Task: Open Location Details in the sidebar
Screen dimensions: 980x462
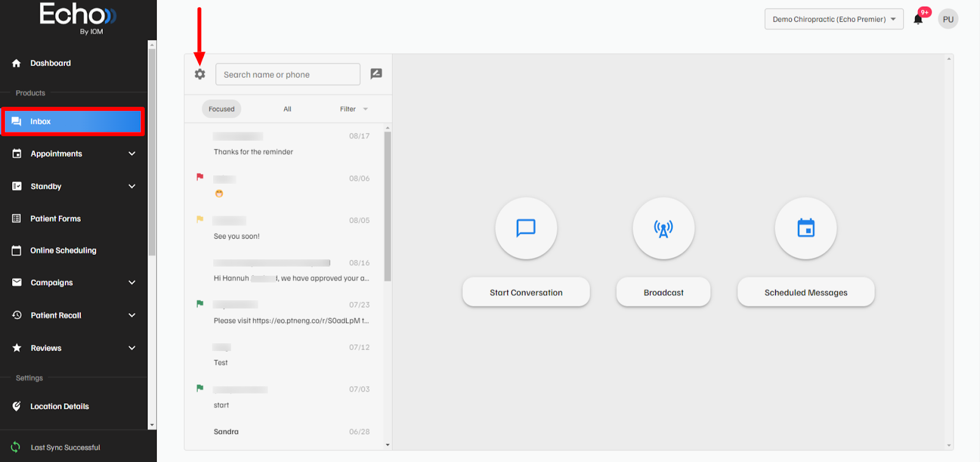Action: 60,406
